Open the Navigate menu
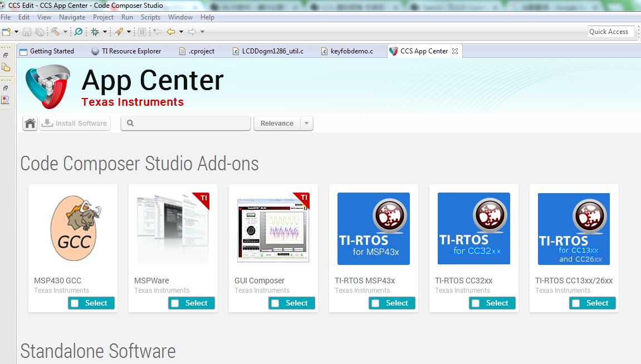This screenshot has width=641, height=364. coord(72,17)
